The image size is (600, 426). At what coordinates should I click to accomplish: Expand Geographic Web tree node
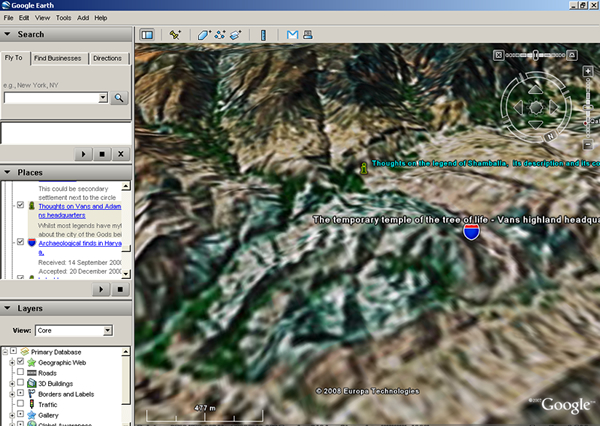point(12,362)
